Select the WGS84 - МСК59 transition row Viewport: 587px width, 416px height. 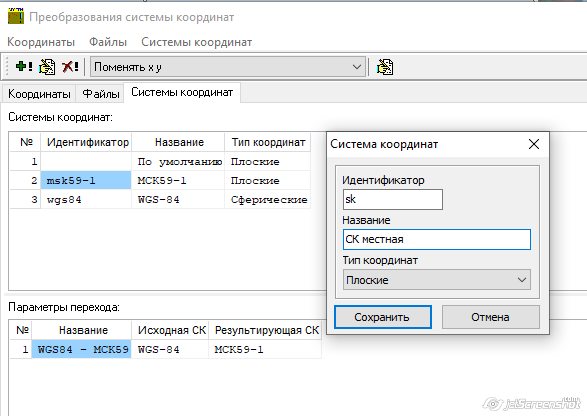[x=165, y=349]
